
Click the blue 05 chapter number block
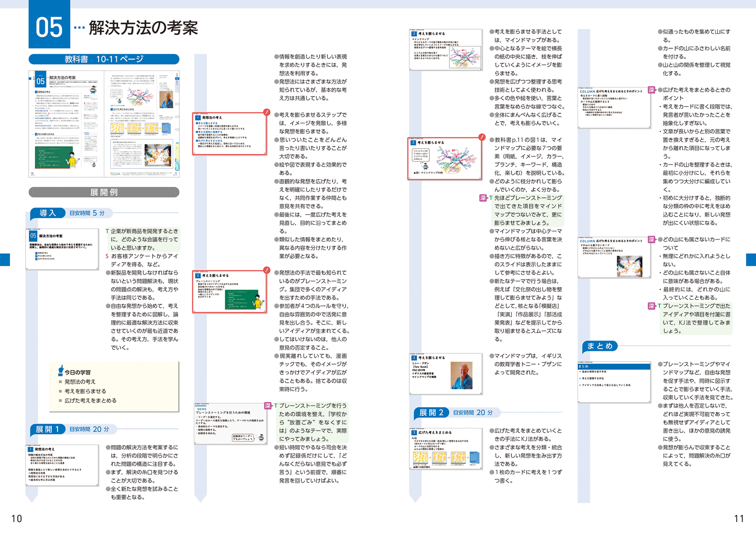(x=49, y=25)
